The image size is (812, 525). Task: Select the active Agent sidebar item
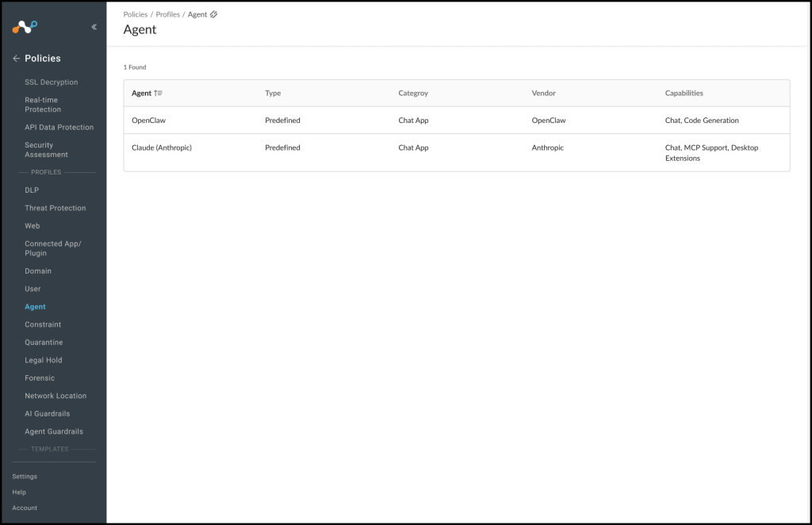(35, 306)
